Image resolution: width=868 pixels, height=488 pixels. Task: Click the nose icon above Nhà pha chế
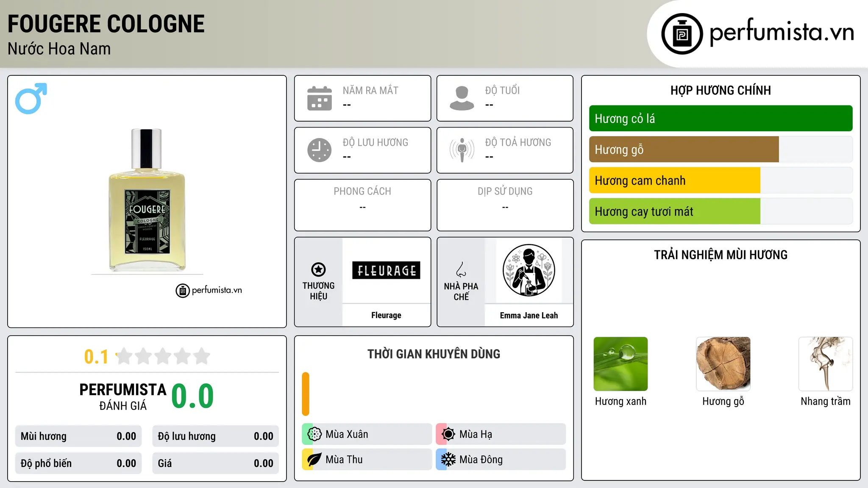click(x=461, y=269)
